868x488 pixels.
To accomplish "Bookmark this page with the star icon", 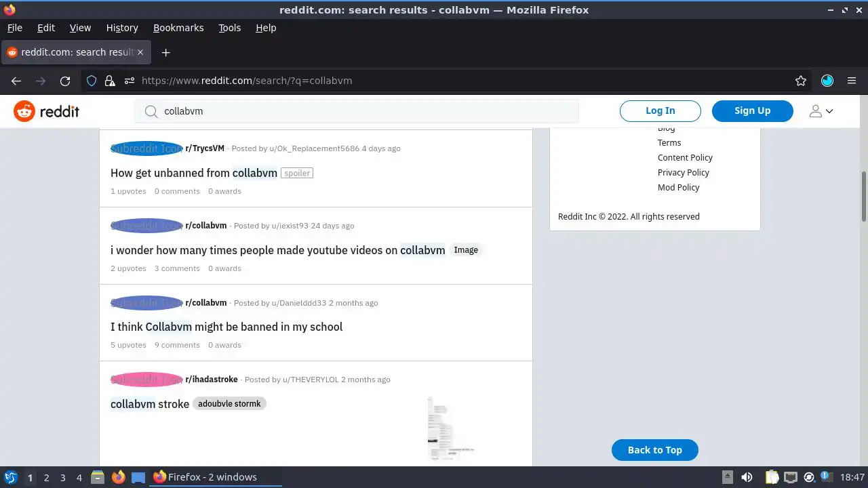I will pyautogui.click(x=801, y=81).
